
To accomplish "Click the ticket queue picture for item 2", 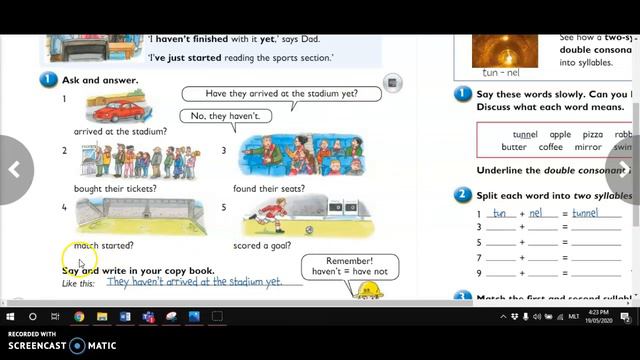I will coord(141,161).
